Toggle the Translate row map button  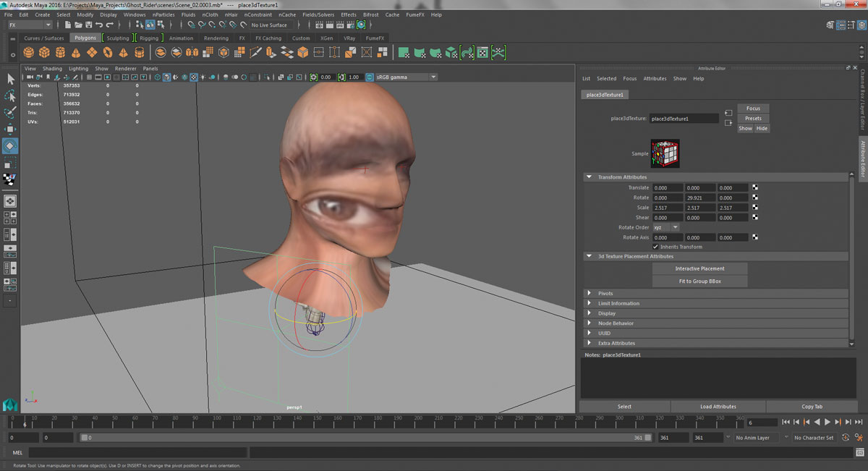[755, 187]
